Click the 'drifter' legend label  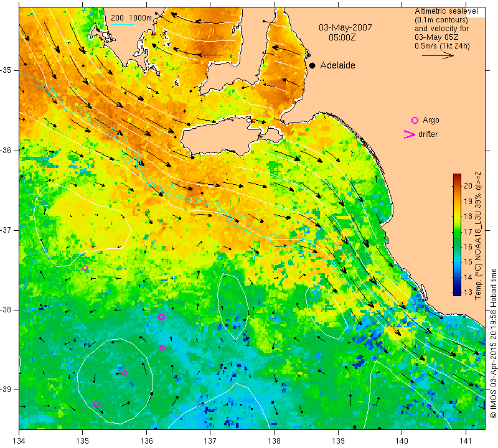(428, 134)
